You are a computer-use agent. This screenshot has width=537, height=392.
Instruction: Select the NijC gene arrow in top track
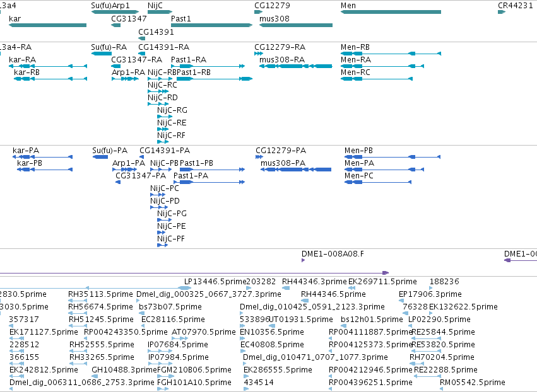tap(160, 12)
